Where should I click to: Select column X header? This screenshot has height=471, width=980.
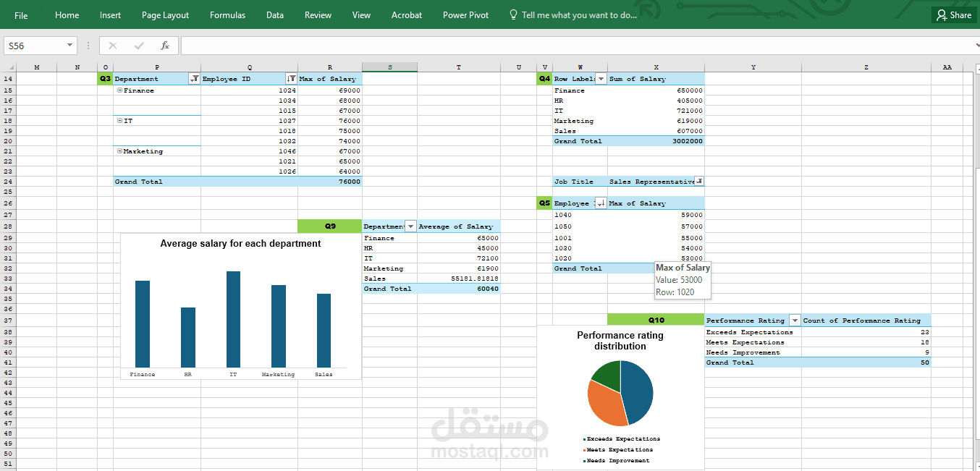pyautogui.click(x=656, y=67)
